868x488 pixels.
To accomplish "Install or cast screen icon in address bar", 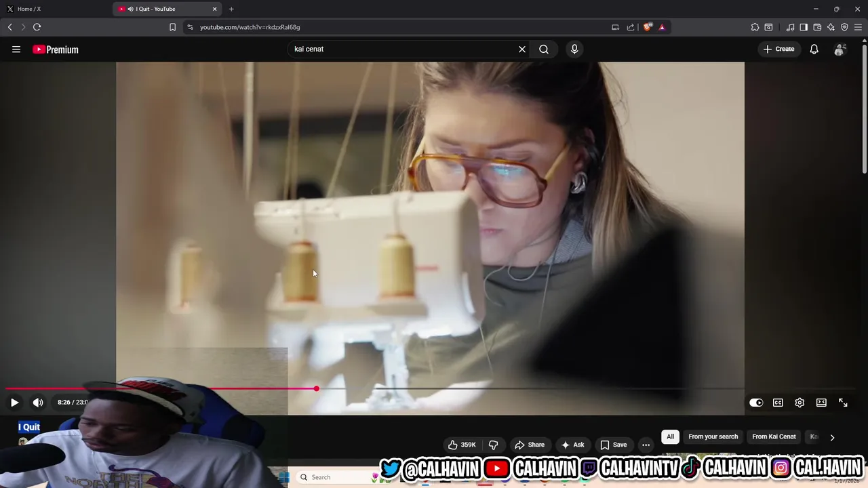I will pyautogui.click(x=615, y=27).
